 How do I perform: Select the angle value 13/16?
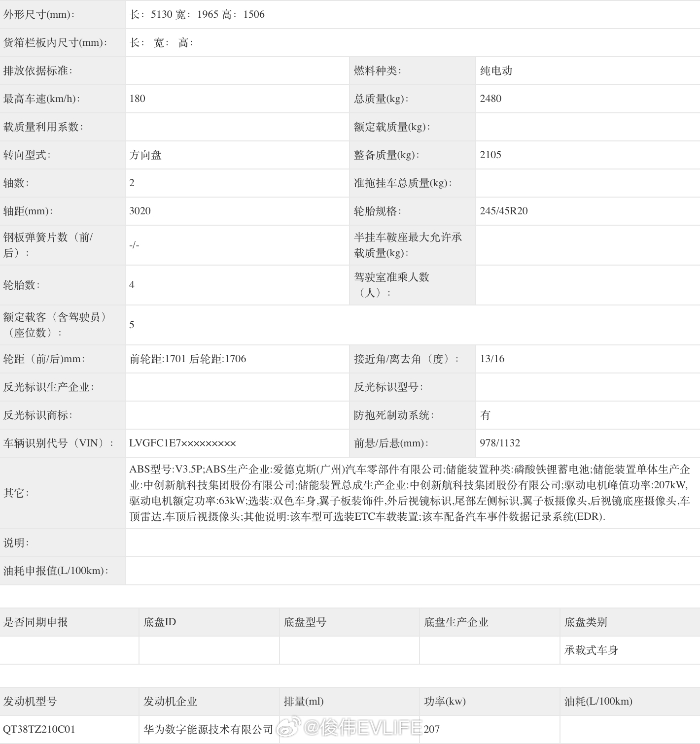(492, 359)
